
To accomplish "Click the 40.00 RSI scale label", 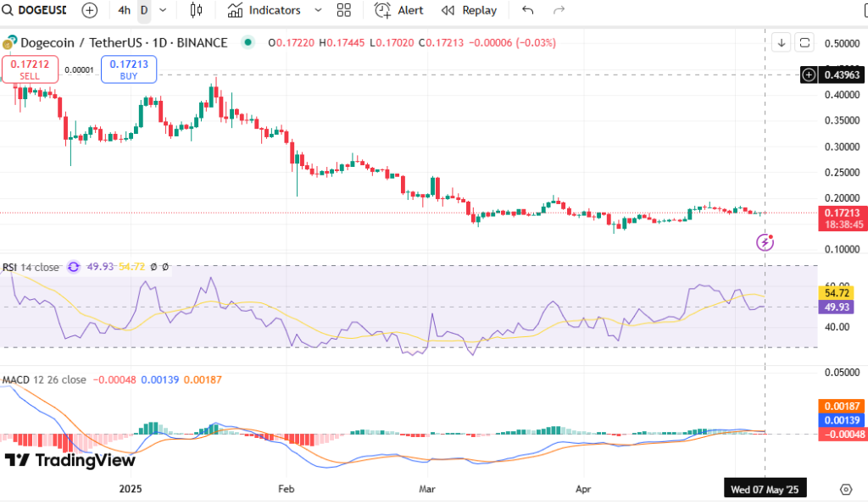I will point(837,327).
